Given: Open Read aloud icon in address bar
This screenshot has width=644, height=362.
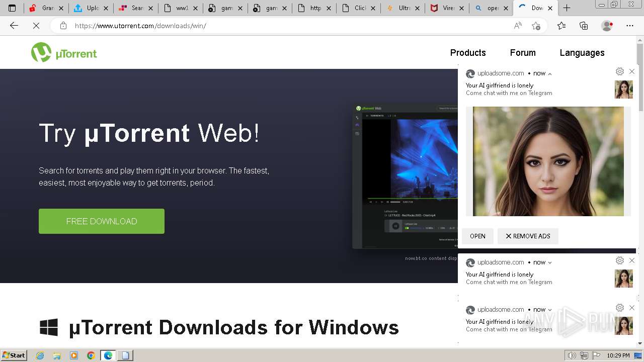Looking at the screenshot, I should point(518,26).
